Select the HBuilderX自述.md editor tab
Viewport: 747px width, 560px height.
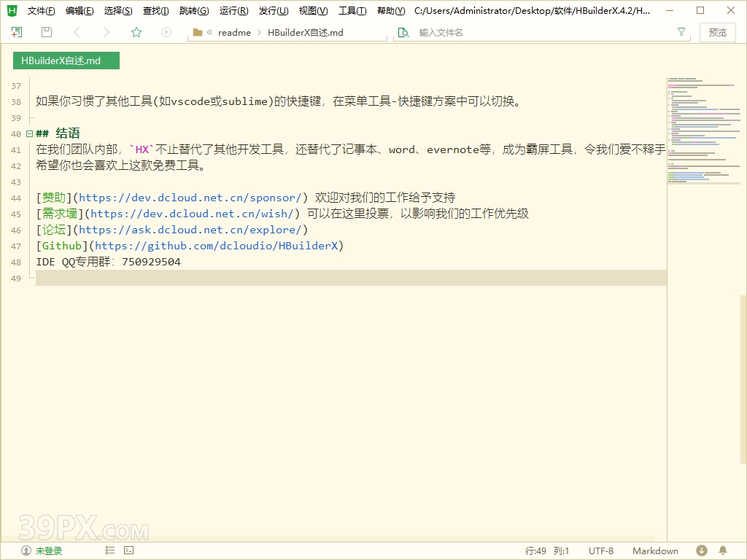[x=66, y=61]
